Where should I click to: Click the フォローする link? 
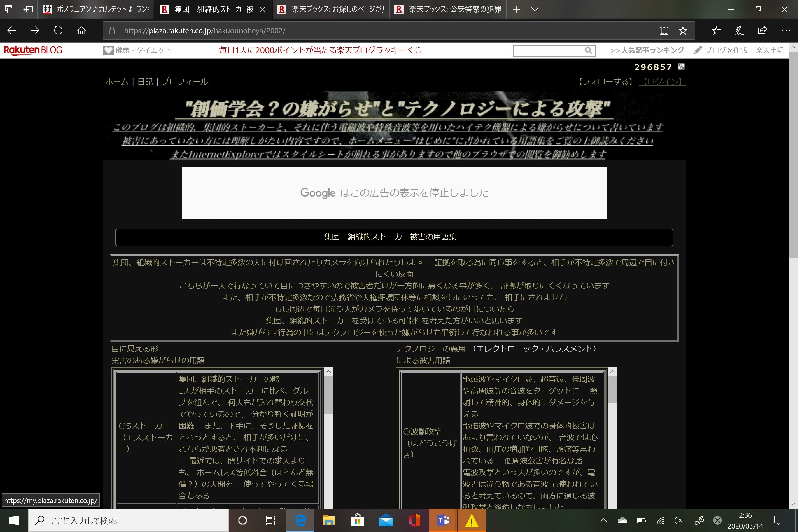point(605,82)
